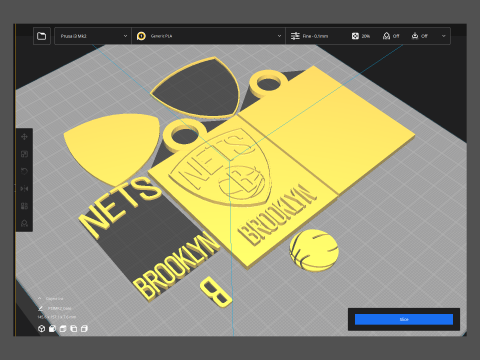Image resolution: width=480 pixels, height=360 pixels.
Task: Select the standalone letter B model
Action: coord(216,291)
